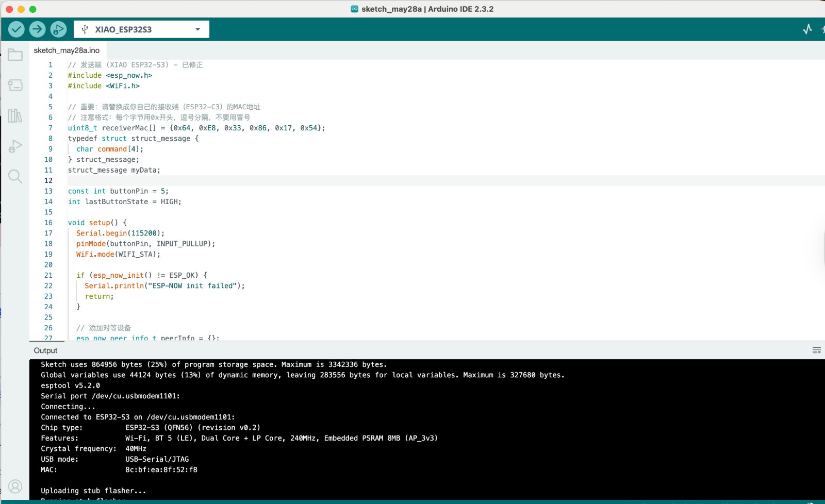
Task: Click 'if (esp_now_init() != ESP_OK) {' line
Action: pyautogui.click(x=142, y=275)
